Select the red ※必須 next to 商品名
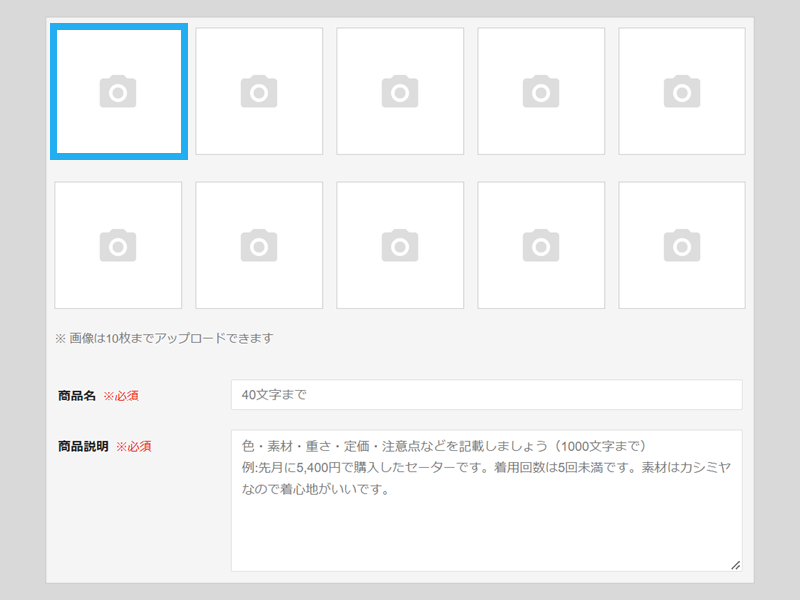The height and width of the screenshot is (600, 800). tap(121, 396)
